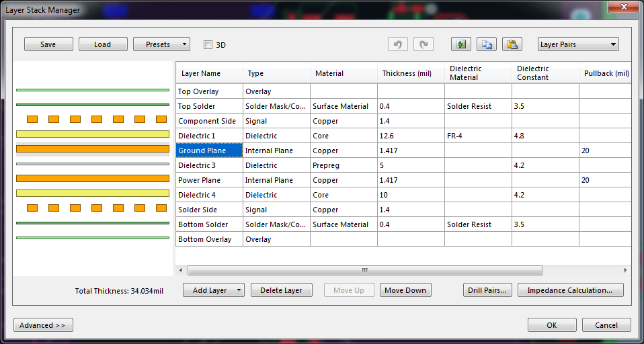The width and height of the screenshot is (644, 344).
Task: Click the scrollbar left arrow
Action: point(181,270)
